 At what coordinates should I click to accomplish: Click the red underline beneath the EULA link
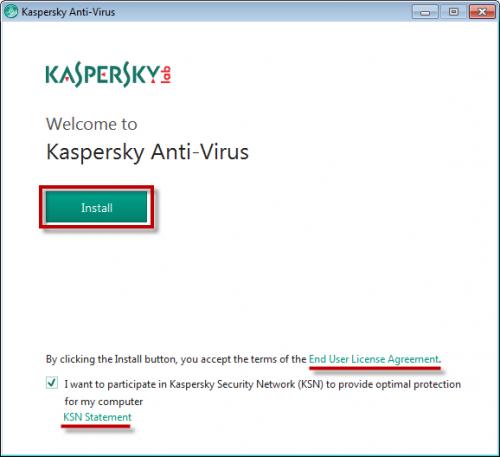click(x=375, y=368)
